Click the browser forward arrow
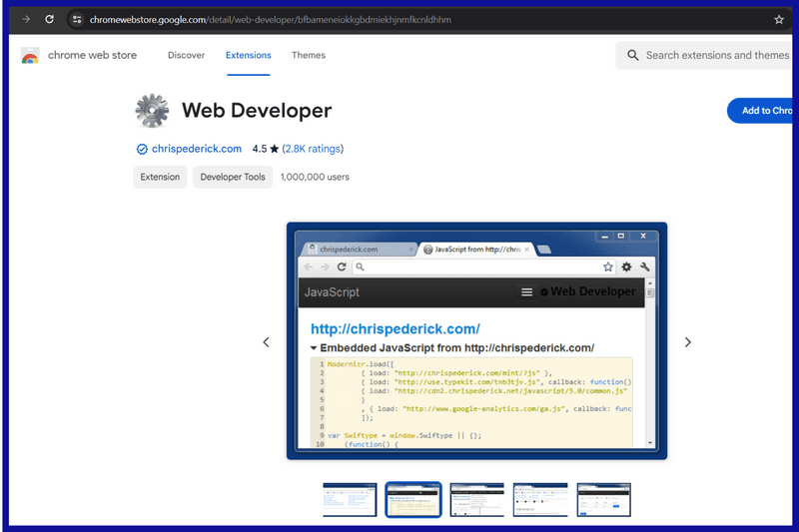Image resolution: width=799 pixels, height=532 pixels. pos(26,19)
